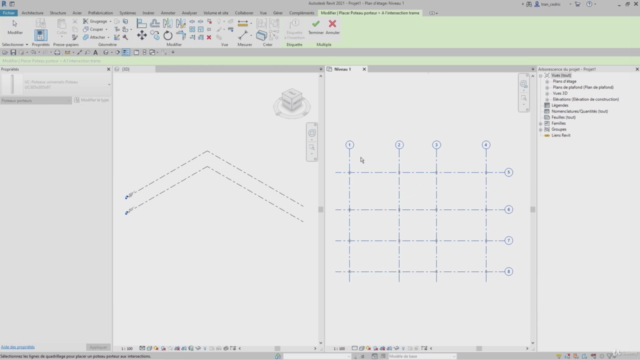
Task: Select the Mirror pick axis tool
Action: tap(168, 23)
